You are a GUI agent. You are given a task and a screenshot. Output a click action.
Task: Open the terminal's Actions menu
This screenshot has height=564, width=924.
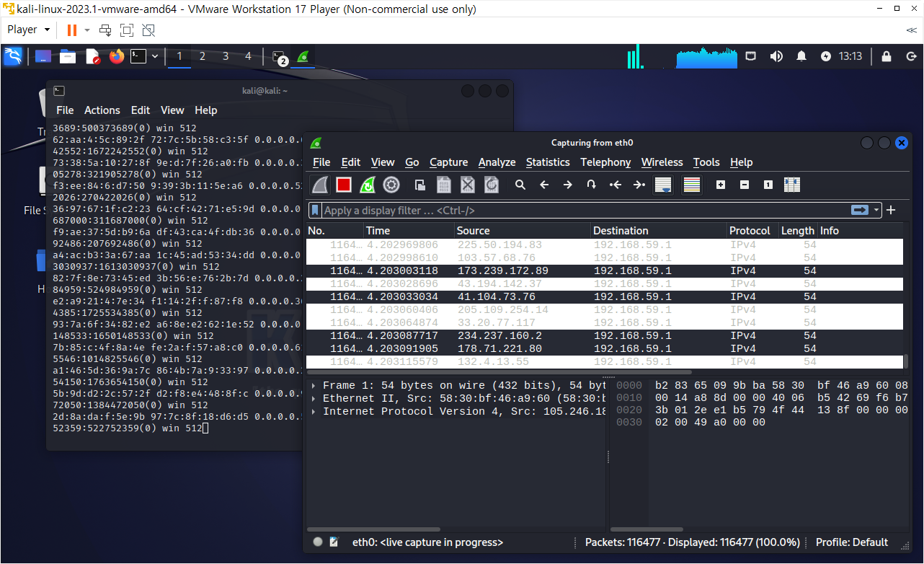coord(102,110)
